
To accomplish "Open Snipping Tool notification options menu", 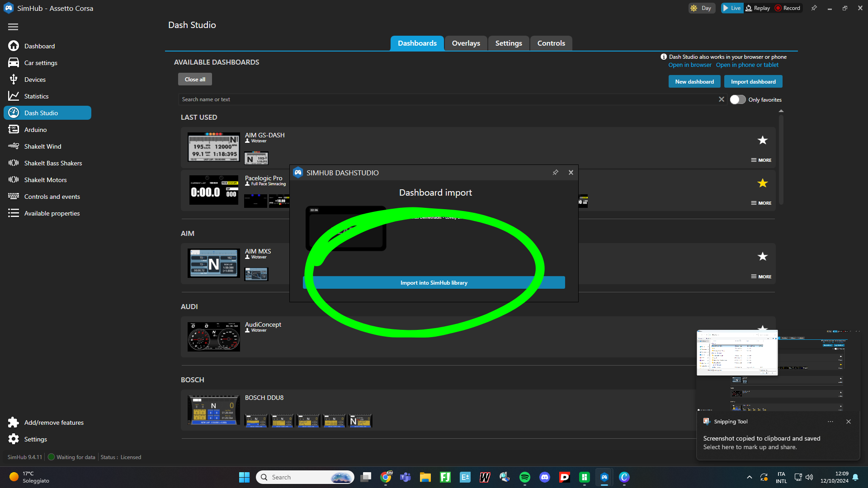I will click(x=830, y=422).
